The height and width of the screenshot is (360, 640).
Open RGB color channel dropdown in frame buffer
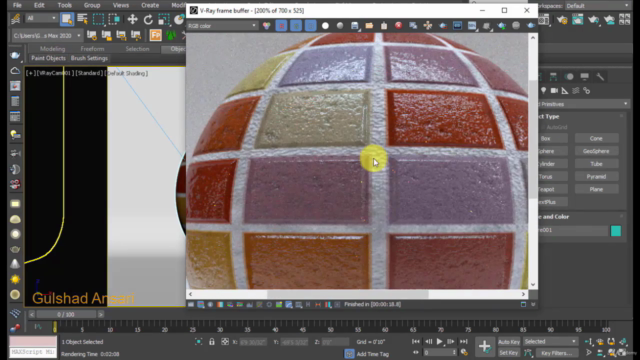point(222,26)
